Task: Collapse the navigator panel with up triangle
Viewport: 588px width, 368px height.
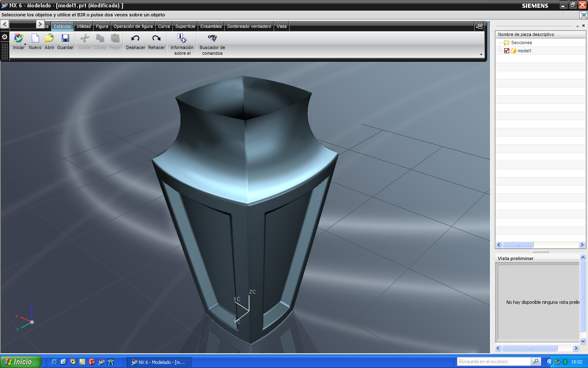Action: 577,26
